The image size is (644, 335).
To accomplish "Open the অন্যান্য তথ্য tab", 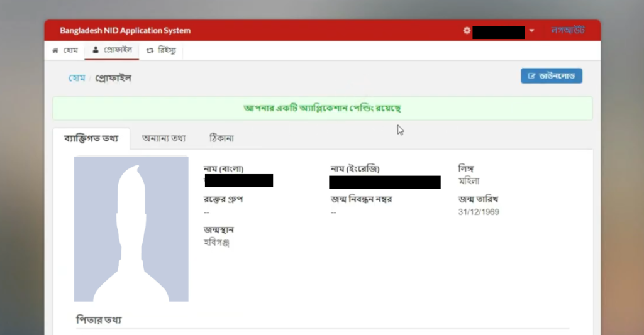I will (x=164, y=138).
